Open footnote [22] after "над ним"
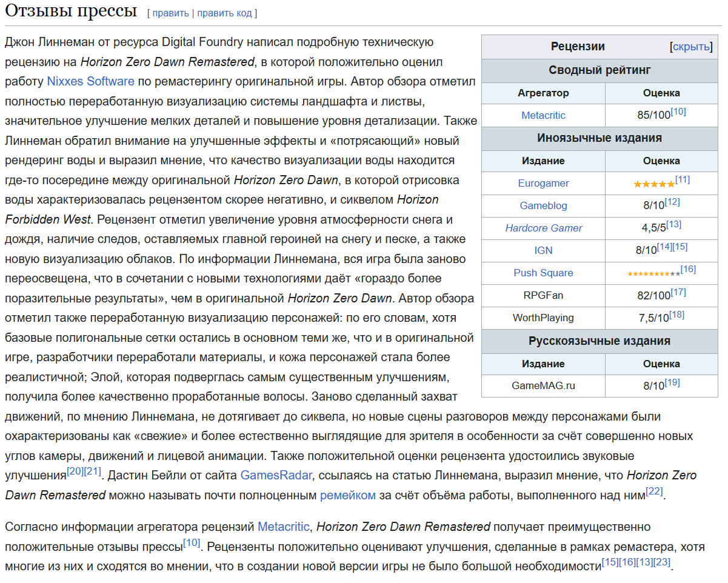The width and height of the screenshot is (728, 583). (654, 491)
